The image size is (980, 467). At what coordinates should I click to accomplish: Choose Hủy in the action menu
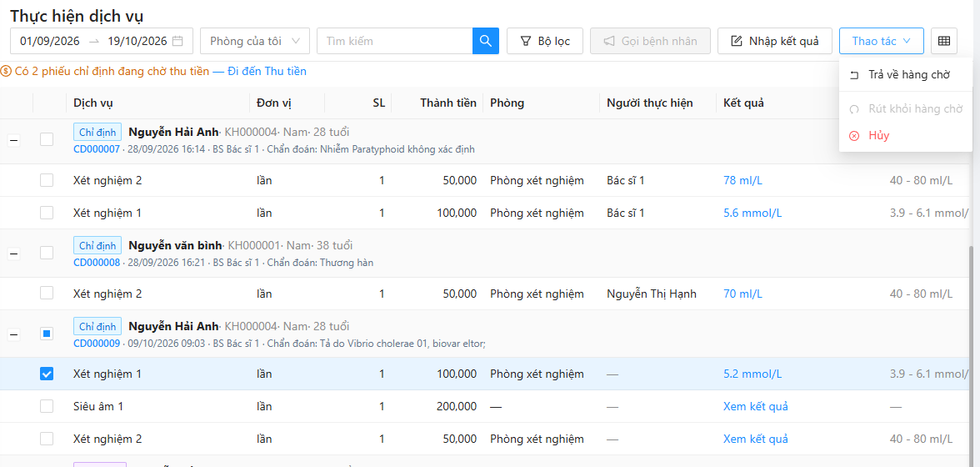click(906, 136)
